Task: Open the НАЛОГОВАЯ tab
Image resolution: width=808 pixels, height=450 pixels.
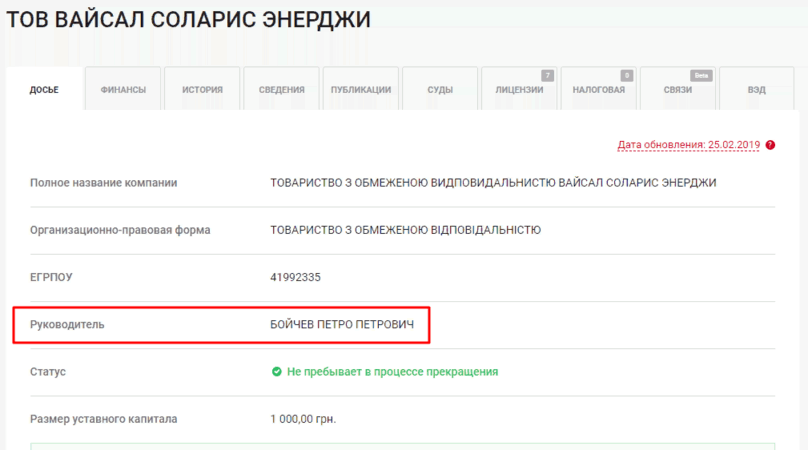Action: pyautogui.click(x=599, y=89)
